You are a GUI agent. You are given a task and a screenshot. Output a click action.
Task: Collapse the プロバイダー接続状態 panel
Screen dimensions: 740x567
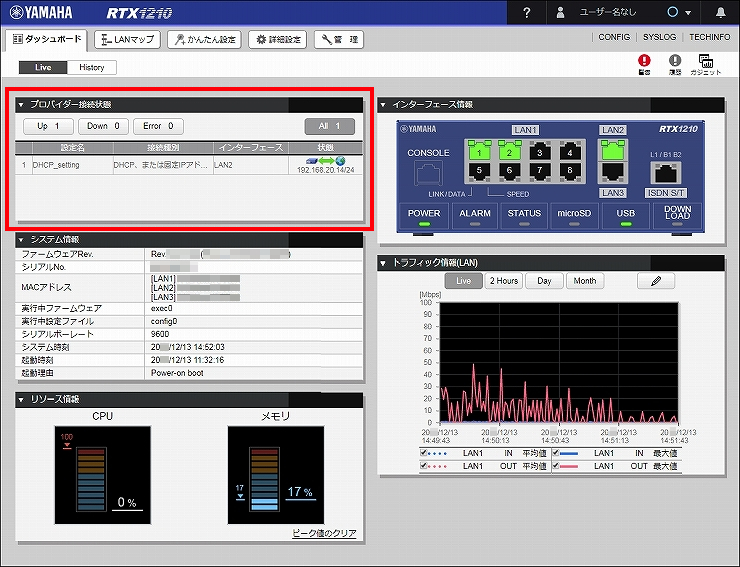click(x=21, y=105)
